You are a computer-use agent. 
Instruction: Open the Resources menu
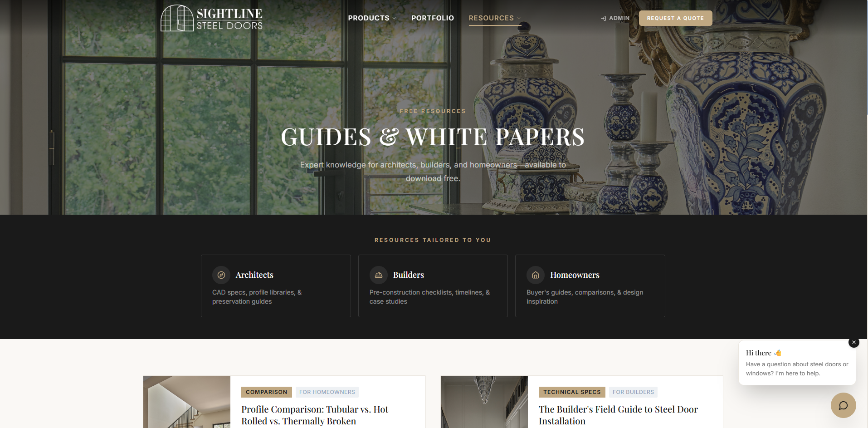[494, 18]
